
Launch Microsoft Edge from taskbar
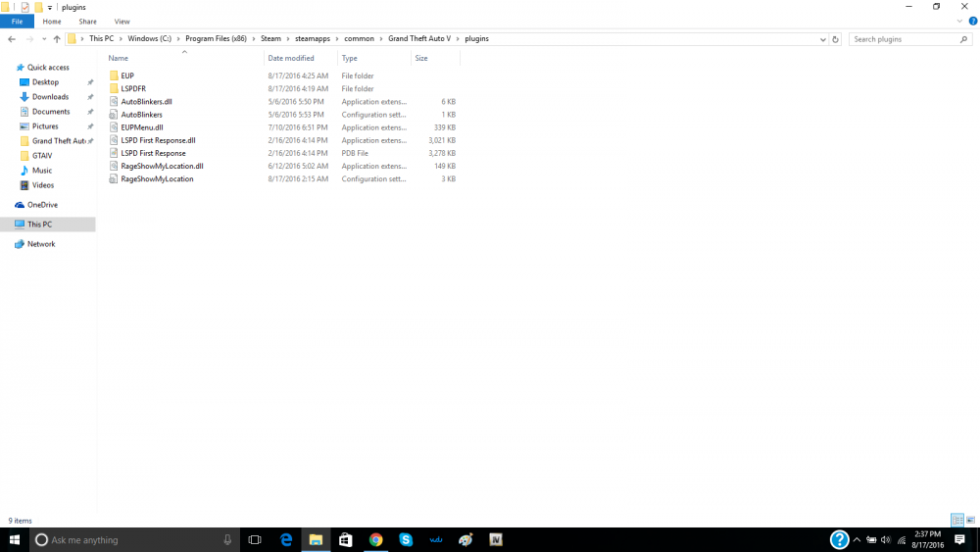[x=286, y=539]
